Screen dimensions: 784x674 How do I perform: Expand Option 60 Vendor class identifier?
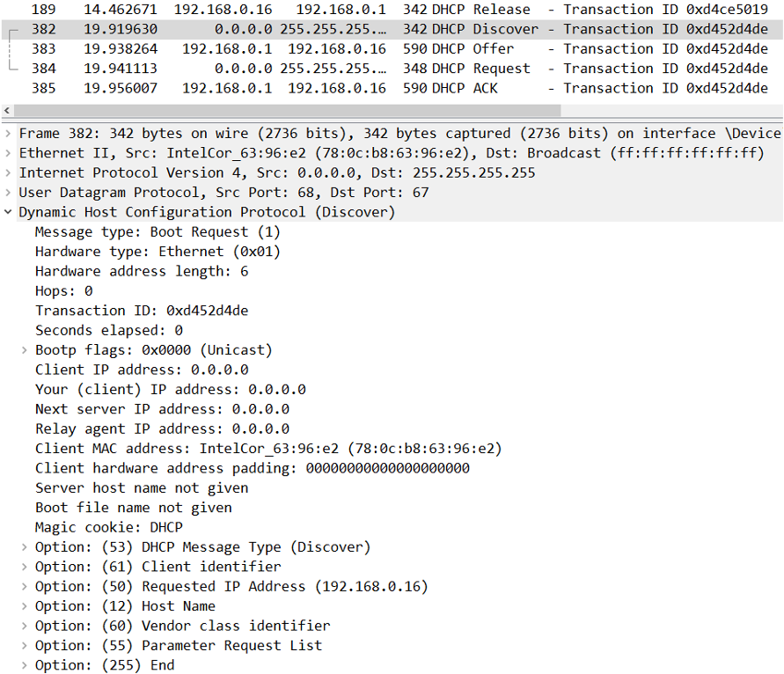[x=25, y=626]
